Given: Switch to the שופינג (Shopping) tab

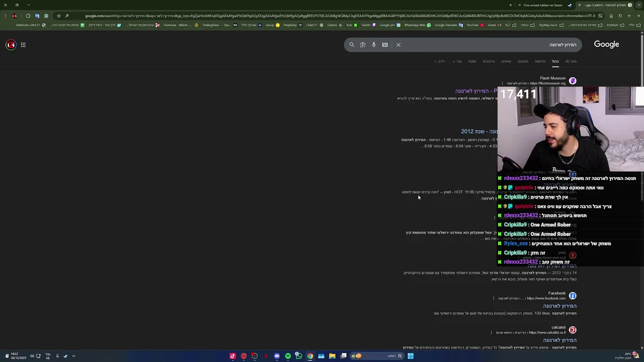Looking at the screenshot, I should [506, 61].
